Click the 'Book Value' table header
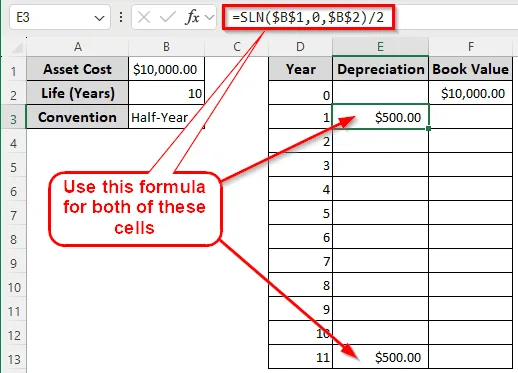 470,69
